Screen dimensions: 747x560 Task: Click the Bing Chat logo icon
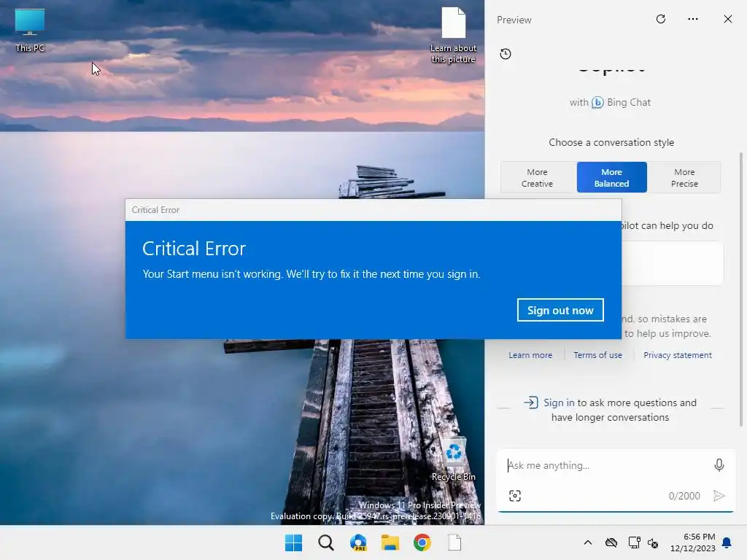pos(597,102)
